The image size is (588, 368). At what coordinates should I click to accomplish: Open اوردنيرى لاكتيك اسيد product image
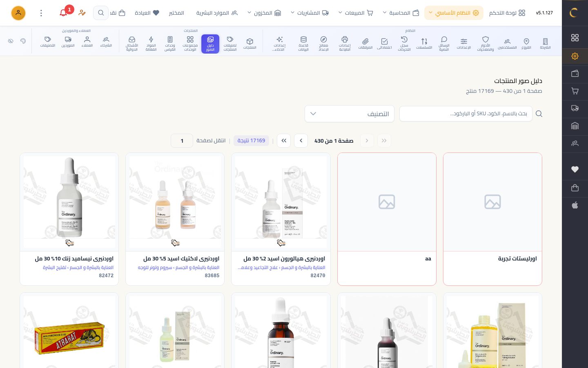175,202
